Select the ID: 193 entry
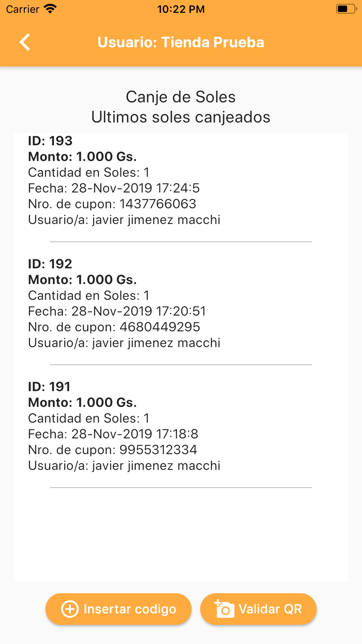This screenshot has height=644, width=362. [50, 141]
